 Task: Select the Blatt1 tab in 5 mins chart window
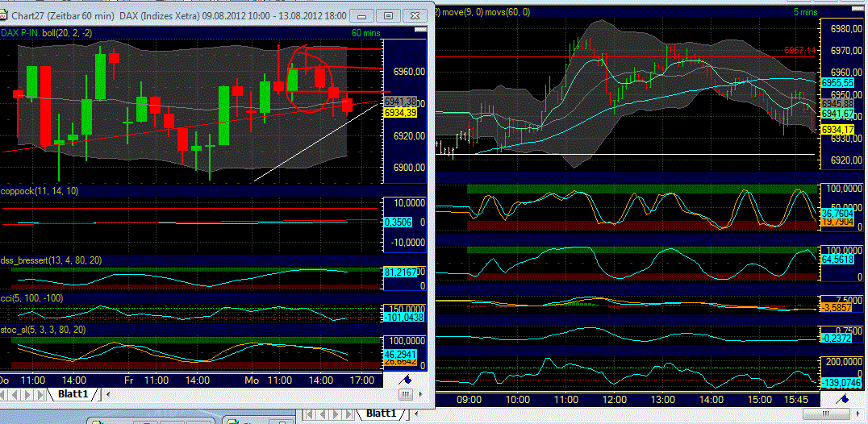tap(380, 414)
